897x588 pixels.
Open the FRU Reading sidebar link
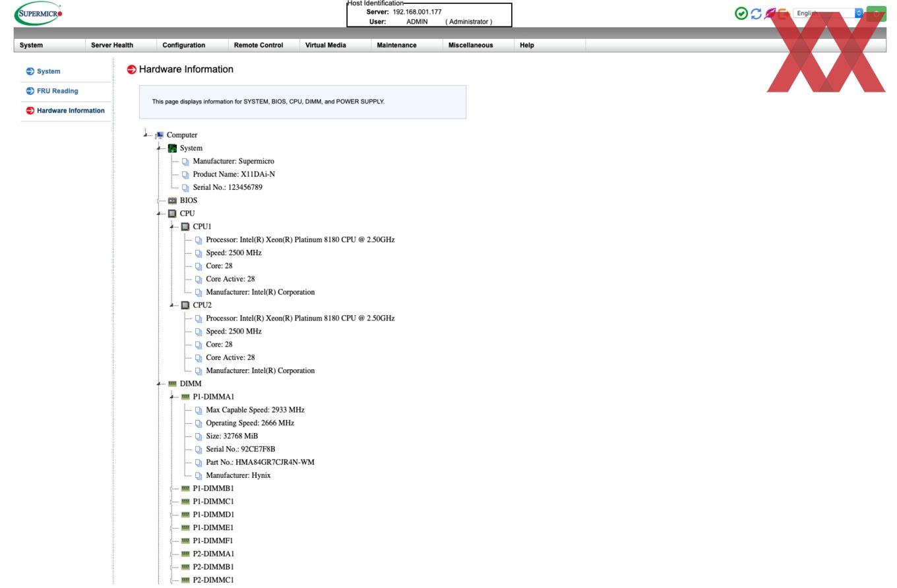point(57,91)
